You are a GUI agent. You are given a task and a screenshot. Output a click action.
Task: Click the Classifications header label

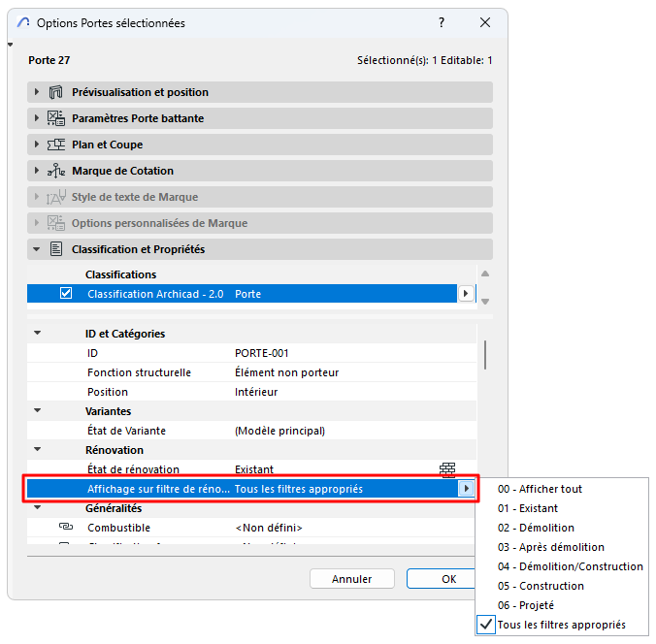click(x=120, y=274)
